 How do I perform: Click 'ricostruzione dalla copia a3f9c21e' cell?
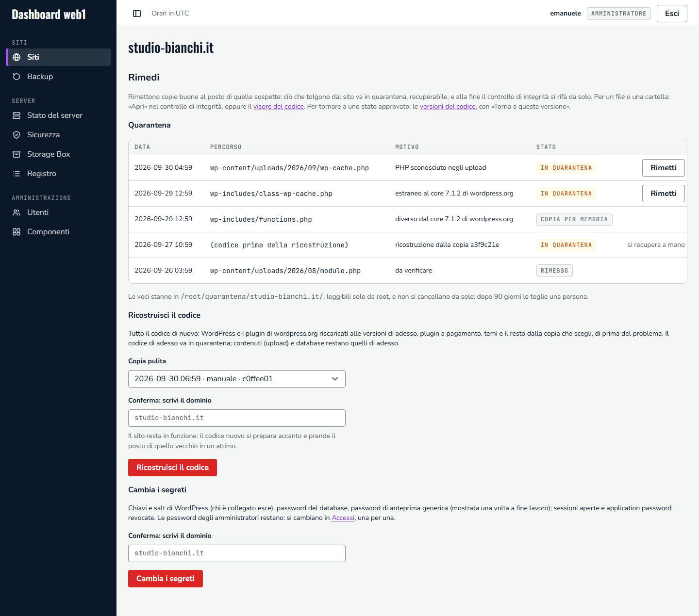447,245
